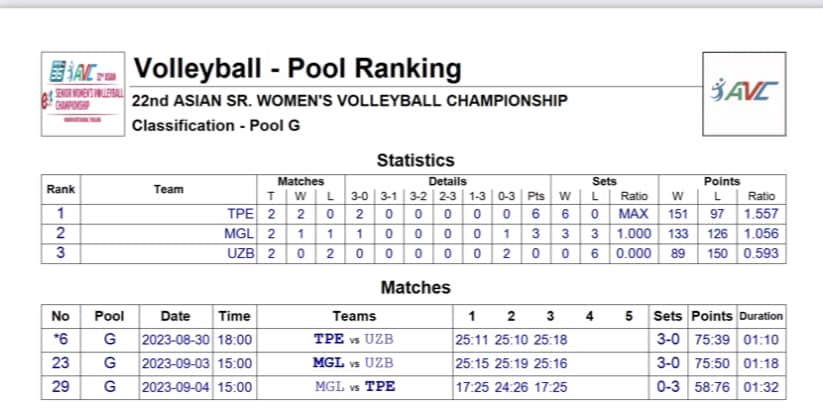
Task: Click the MGL vs TPE matchup
Action: (x=355, y=387)
